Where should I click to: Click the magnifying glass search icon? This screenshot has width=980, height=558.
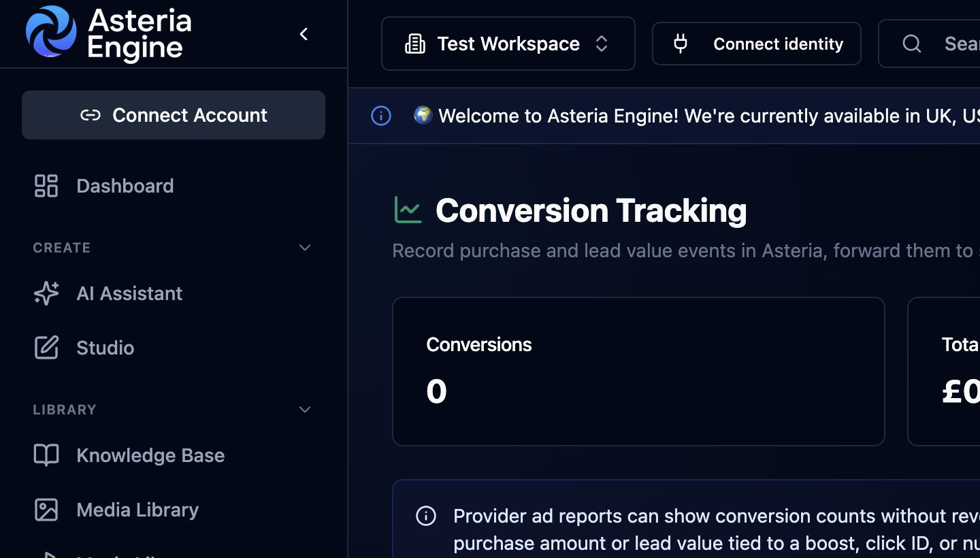click(912, 44)
